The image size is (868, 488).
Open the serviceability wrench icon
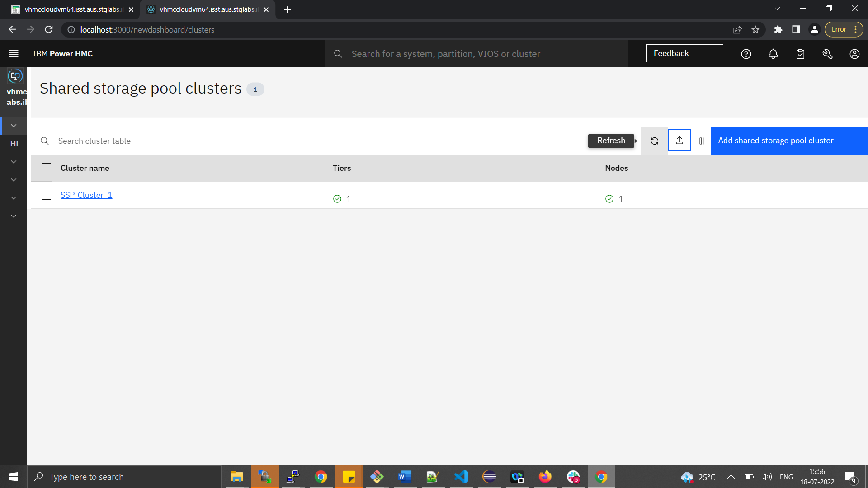pos(827,54)
